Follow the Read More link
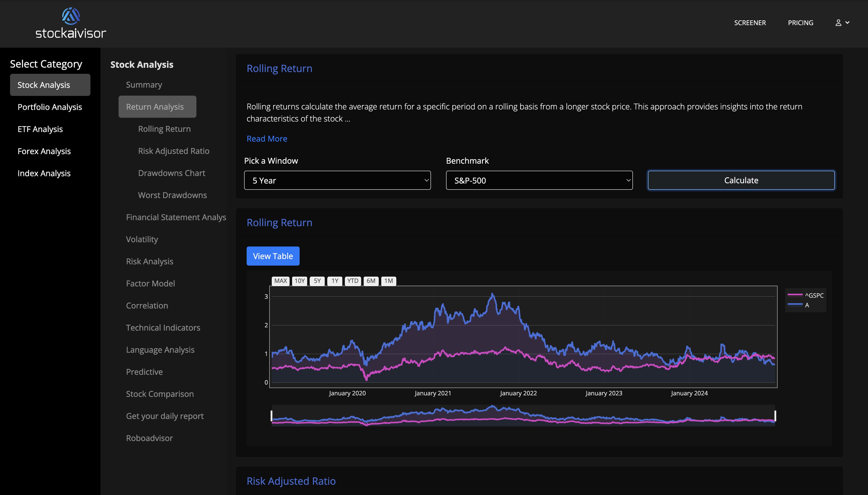This screenshot has height=495, width=868. 267,139
